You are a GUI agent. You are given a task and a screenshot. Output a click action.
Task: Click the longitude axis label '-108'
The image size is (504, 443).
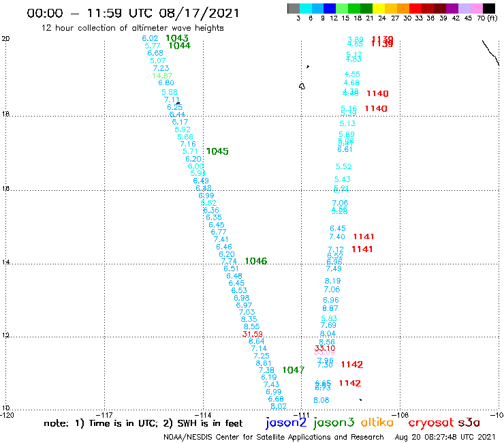[x=400, y=415]
